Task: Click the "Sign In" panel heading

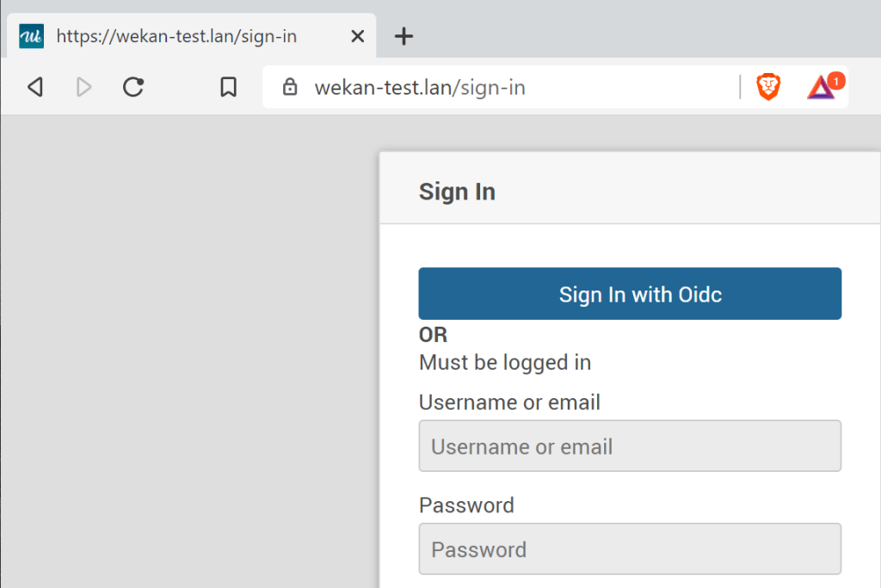Action: click(x=457, y=191)
